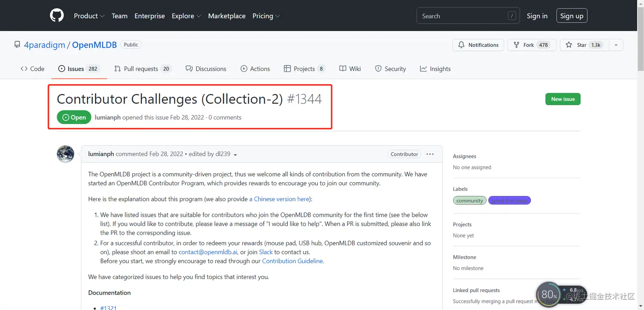
Task: Click the Public visibility badge
Action: (x=131, y=45)
